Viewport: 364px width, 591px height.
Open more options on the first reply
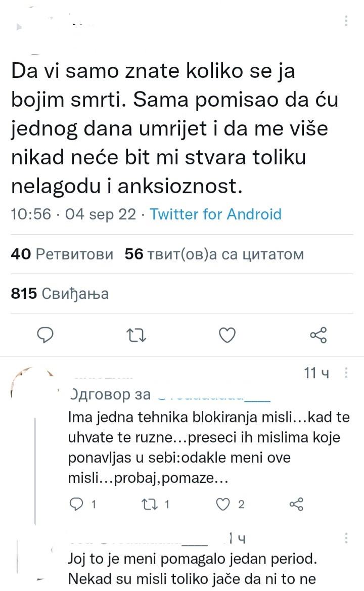(x=346, y=373)
